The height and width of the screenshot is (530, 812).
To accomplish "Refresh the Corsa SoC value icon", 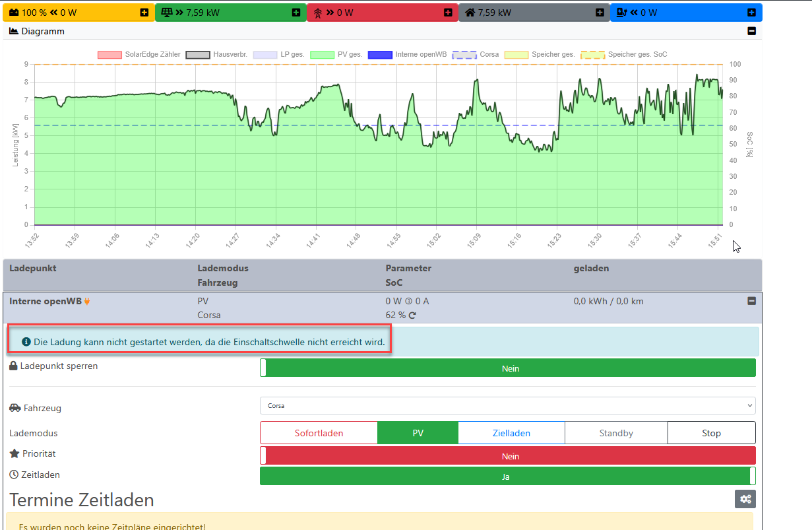I will coord(412,315).
